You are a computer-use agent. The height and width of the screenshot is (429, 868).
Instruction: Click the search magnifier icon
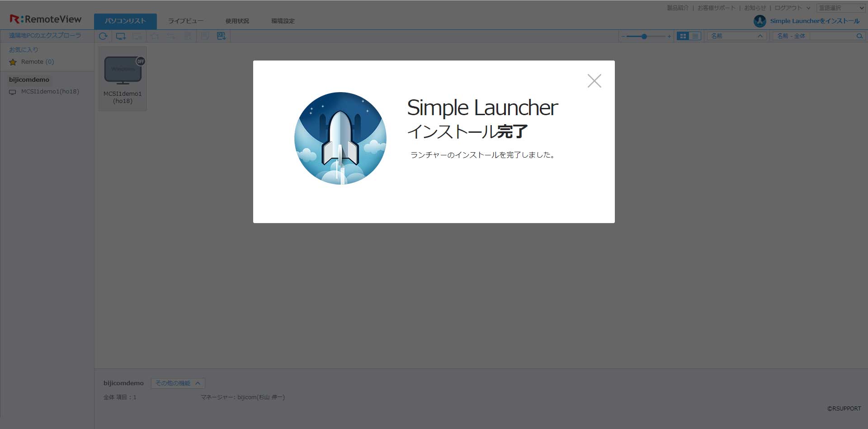[x=859, y=36]
